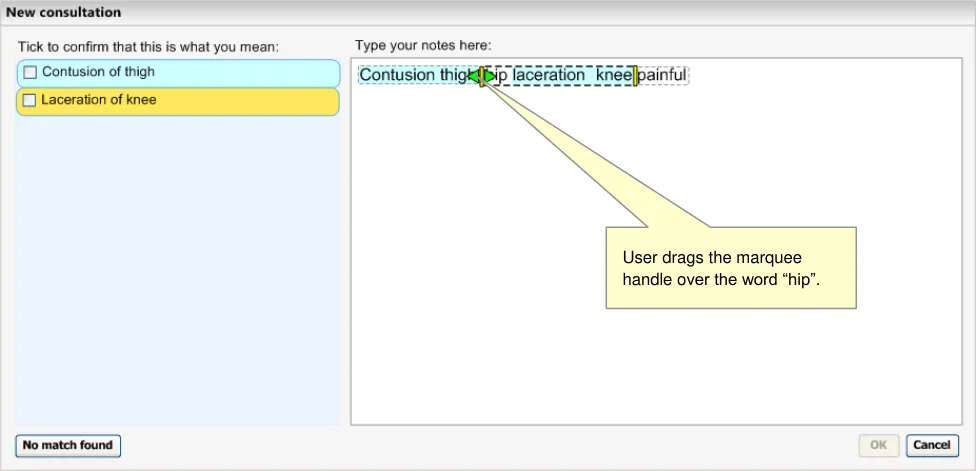Select the Contusion of thigh list row

[180, 73]
